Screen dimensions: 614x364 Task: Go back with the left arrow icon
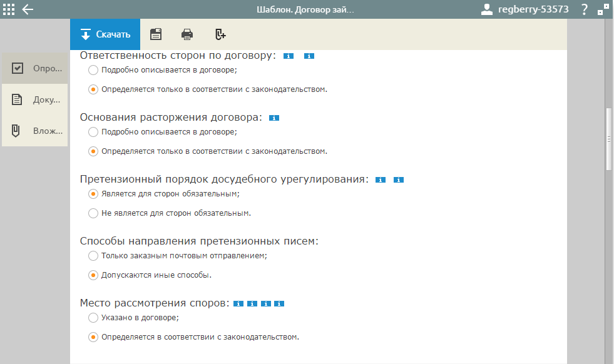(x=28, y=9)
